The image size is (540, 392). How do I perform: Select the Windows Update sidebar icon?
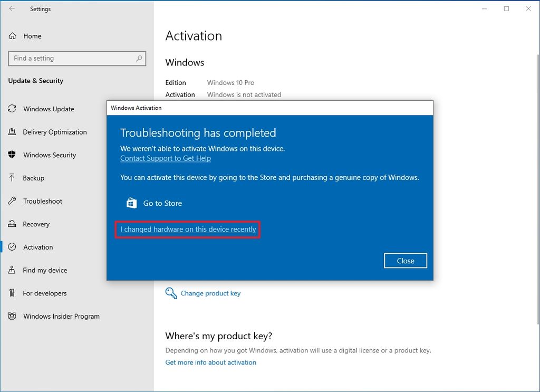coord(12,109)
